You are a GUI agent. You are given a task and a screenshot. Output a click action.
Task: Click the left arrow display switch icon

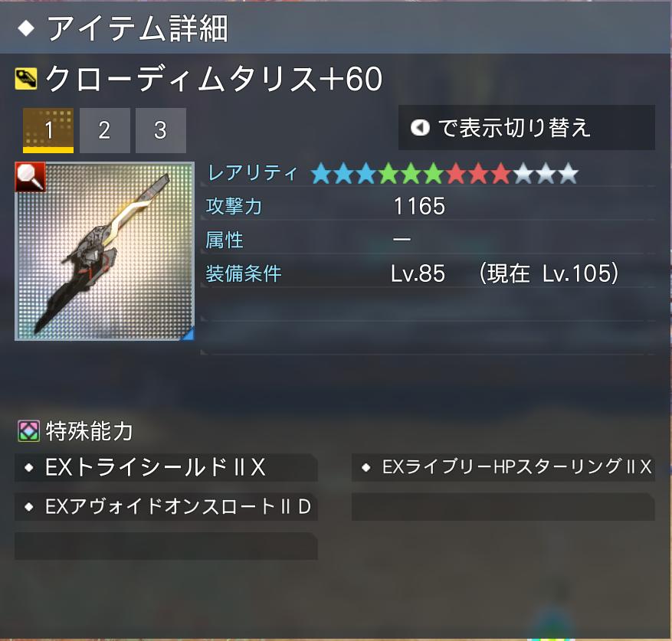pyautogui.click(x=420, y=127)
